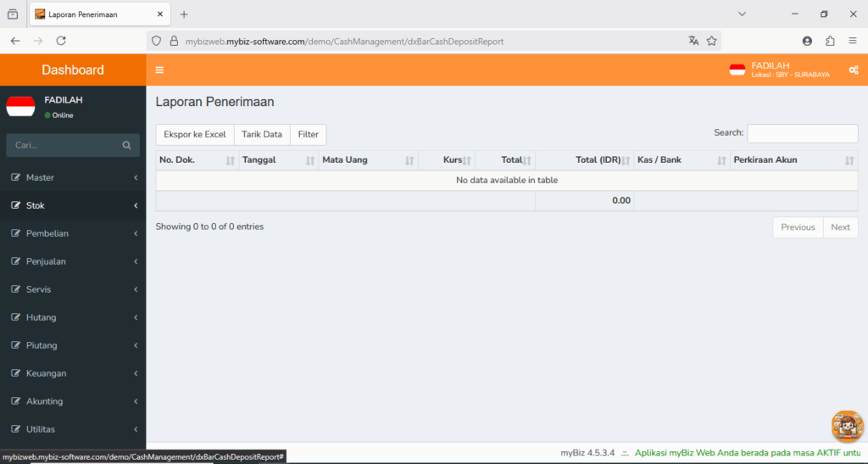Toggle sidebar with hamburger menu icon
The height and width of the screenshot is (464, 868).
(x=159, y=70)
